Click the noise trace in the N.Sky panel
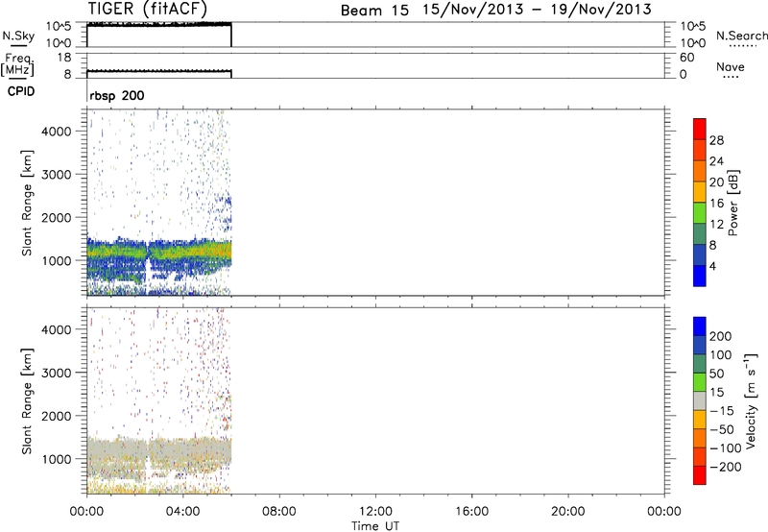768x532 pixels. [x=158, y=24]
